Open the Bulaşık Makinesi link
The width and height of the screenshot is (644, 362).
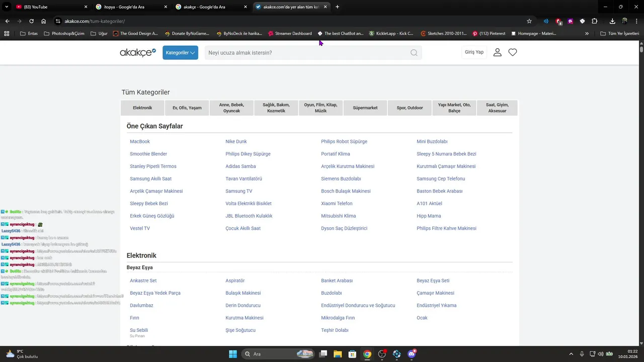243,293
